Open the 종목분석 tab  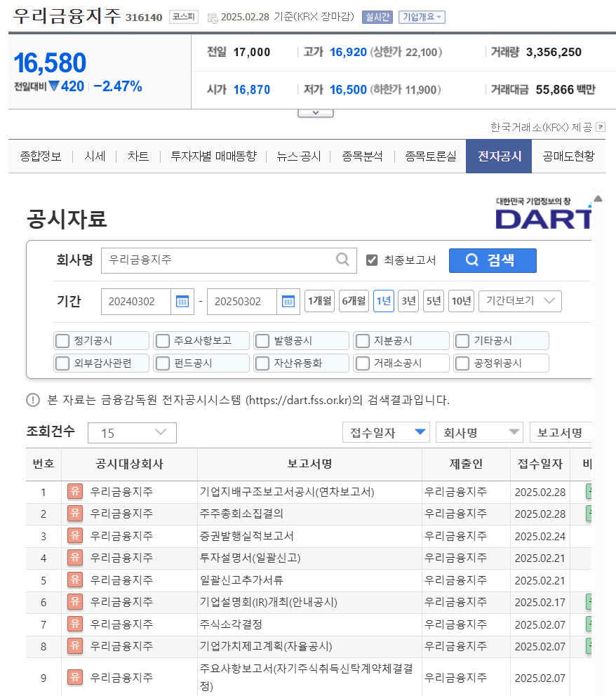pos(362,156)
